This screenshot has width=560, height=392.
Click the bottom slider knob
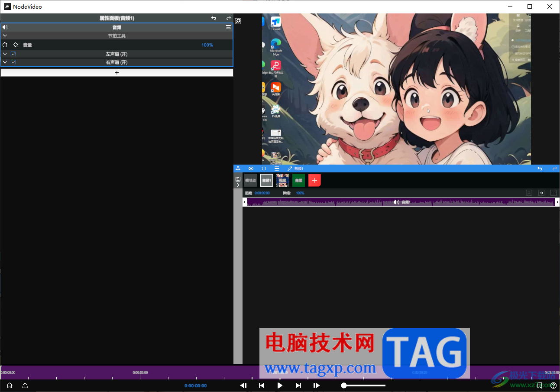344,386
